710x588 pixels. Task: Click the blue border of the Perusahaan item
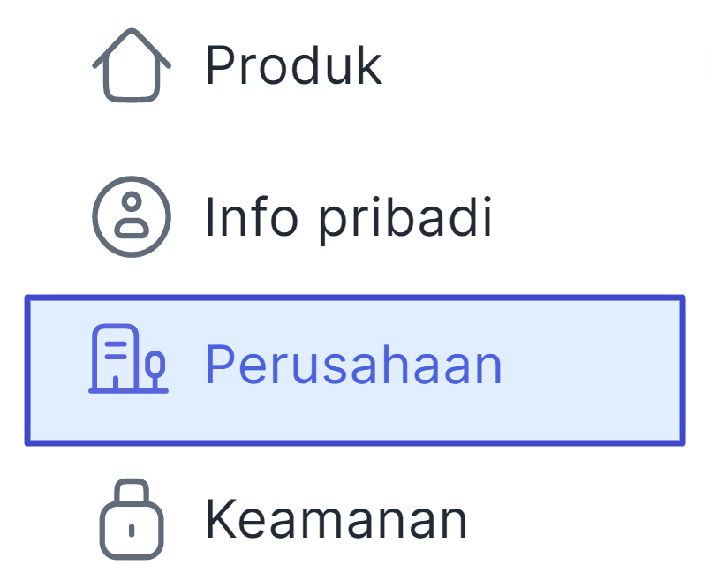(355, 298)
